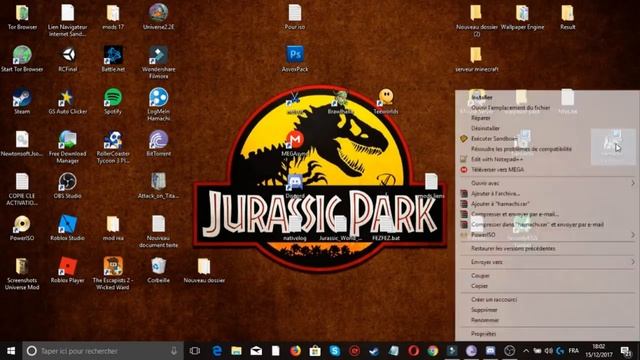Select the AsvoxPack Photoshop file
This screenshot has width=640, height=360.
[295, 59]
